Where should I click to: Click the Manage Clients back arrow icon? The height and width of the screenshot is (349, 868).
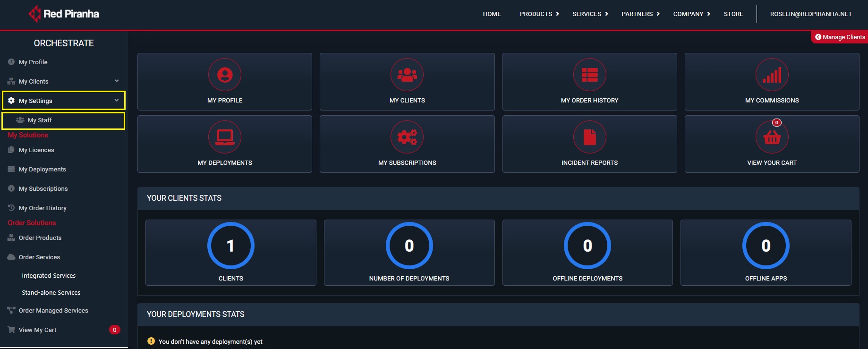pyautogui.click(x=818, y=37)
